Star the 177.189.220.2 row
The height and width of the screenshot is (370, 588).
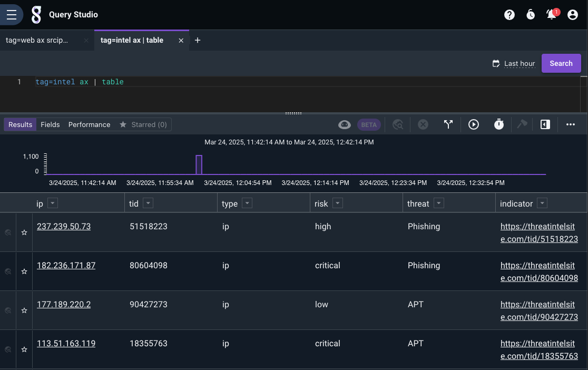24,311
